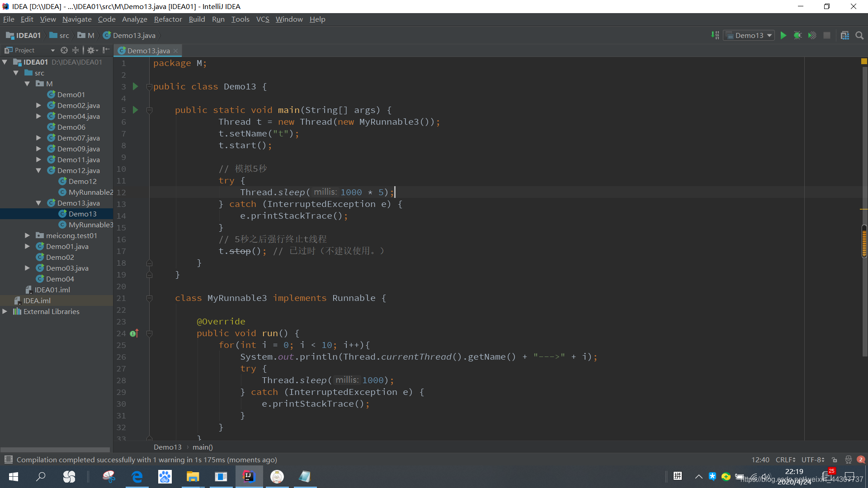Switch to the IntelliJ IDEA taskbar icon
Screen dimensions: 868x488
[249, 477]
